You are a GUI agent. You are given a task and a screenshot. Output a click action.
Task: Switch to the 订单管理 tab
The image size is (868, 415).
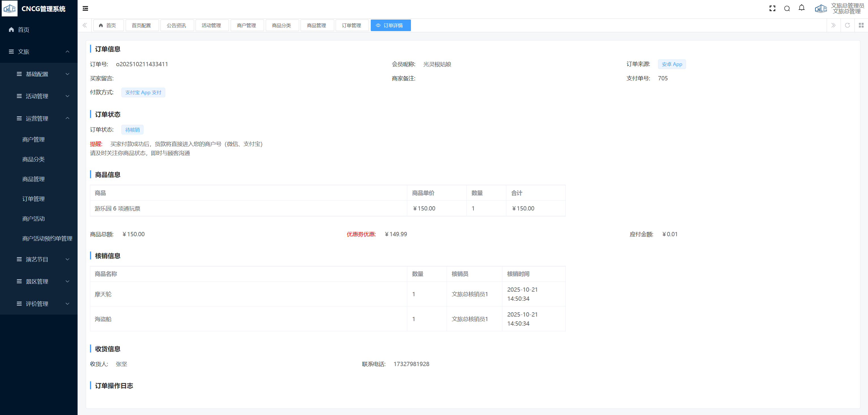pyautogui.click(x=352, y=25)
